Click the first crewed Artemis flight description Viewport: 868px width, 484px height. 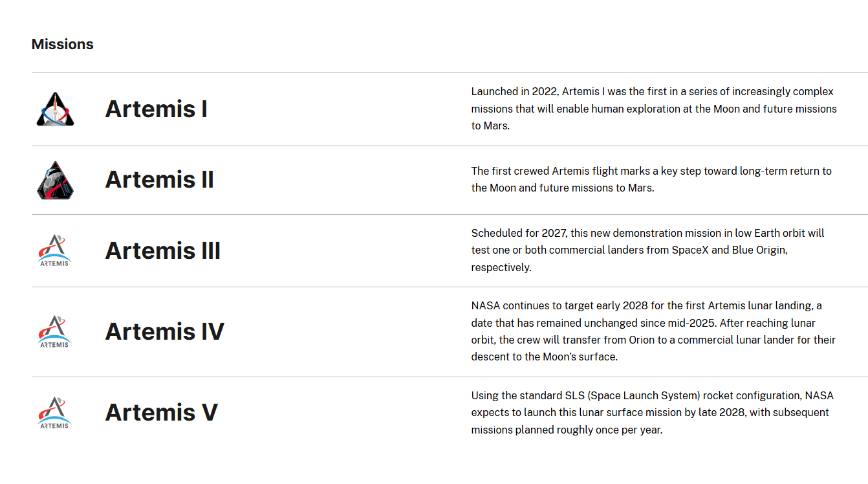click(651, 179)
